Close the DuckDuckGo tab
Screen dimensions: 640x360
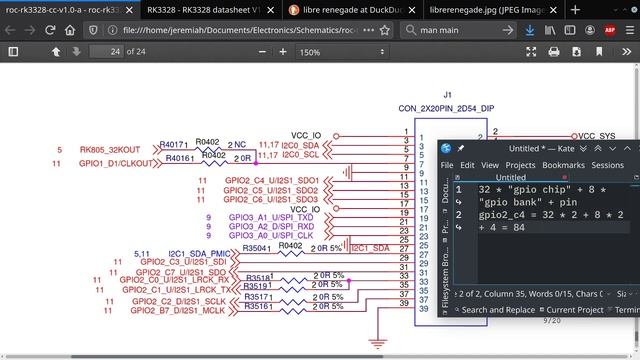(x=412, y=10)
